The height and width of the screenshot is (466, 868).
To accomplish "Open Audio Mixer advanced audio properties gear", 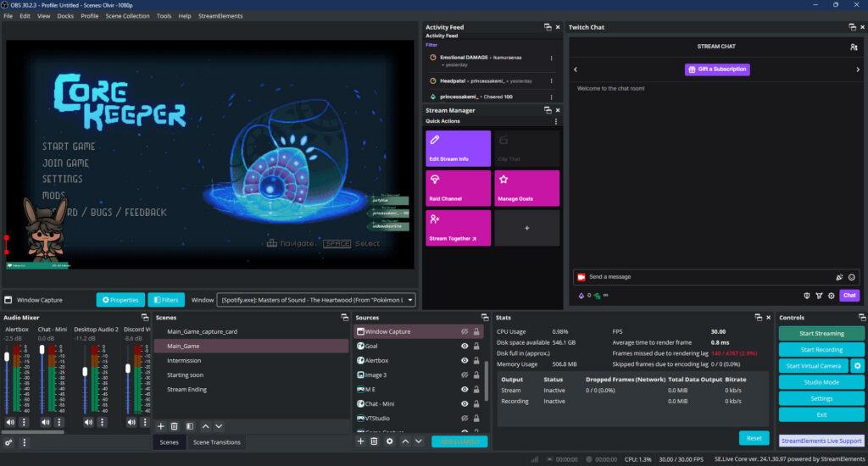I will [8, 442].
